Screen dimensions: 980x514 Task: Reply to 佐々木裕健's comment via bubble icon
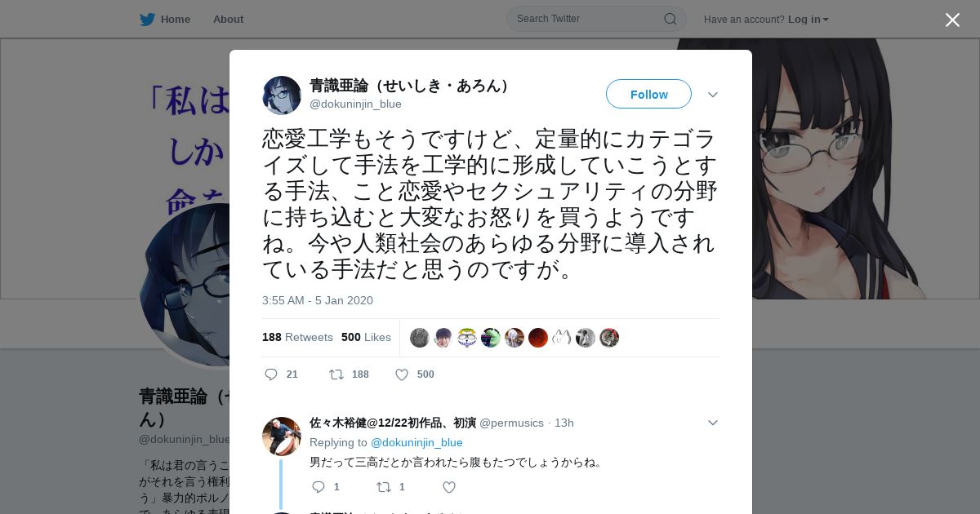(318, 487)
